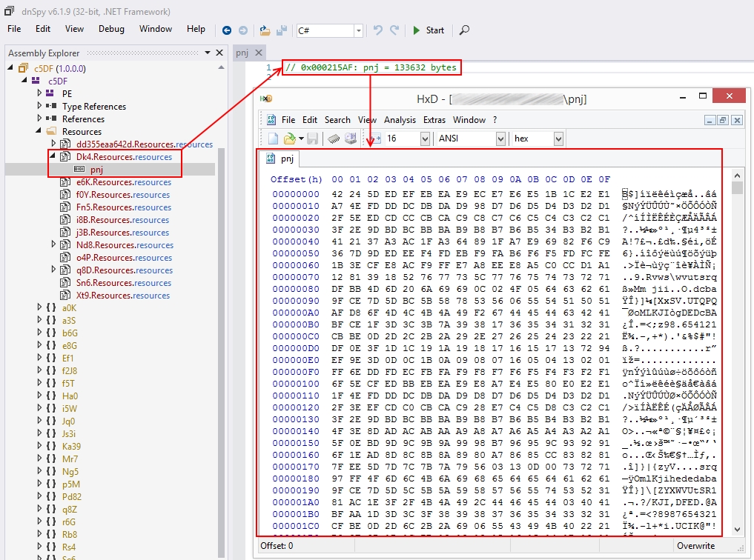Open the C# language dropdown

[358, 30]
